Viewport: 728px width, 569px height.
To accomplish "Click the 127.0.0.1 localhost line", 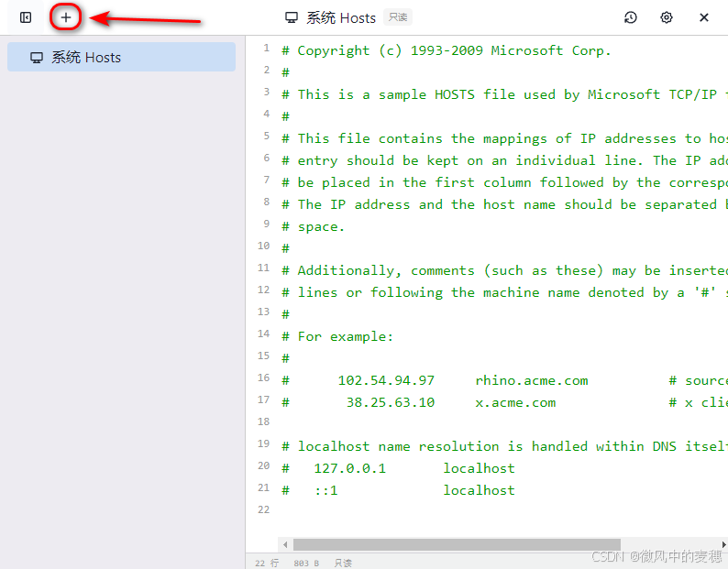I will (x=414, y=468).
